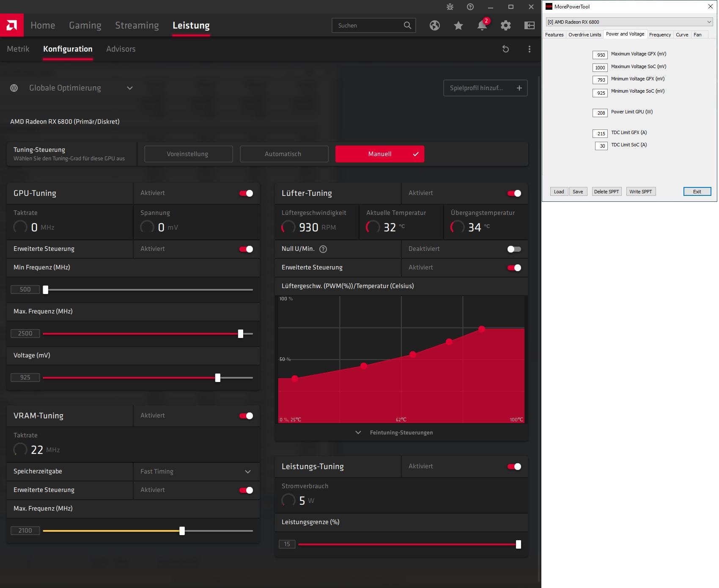
Task: Click the highest fan curve point
Action: [482, 329]
